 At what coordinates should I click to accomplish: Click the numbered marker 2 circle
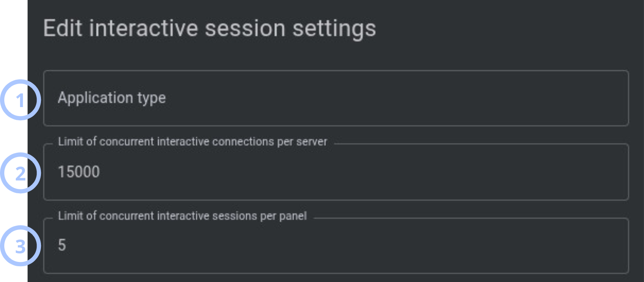pyautogui.click(x=20, y=173)
